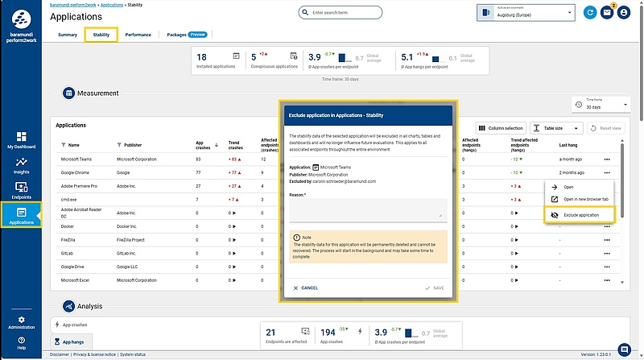The width and height of the screenshot is (644, 360).
Task: Open Help in the sidebar
Action: coord(22,343)
